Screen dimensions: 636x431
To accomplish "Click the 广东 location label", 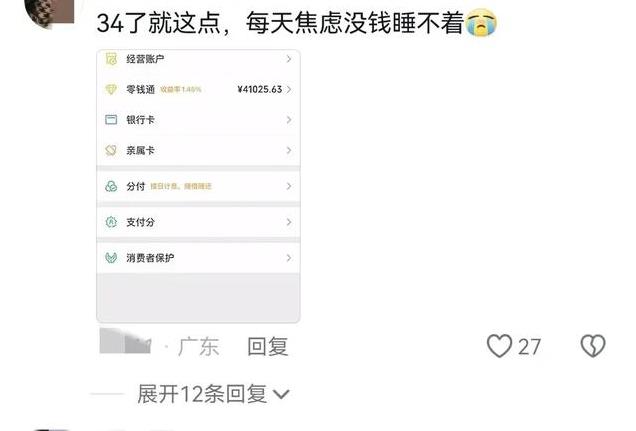I will pos(198,347).
